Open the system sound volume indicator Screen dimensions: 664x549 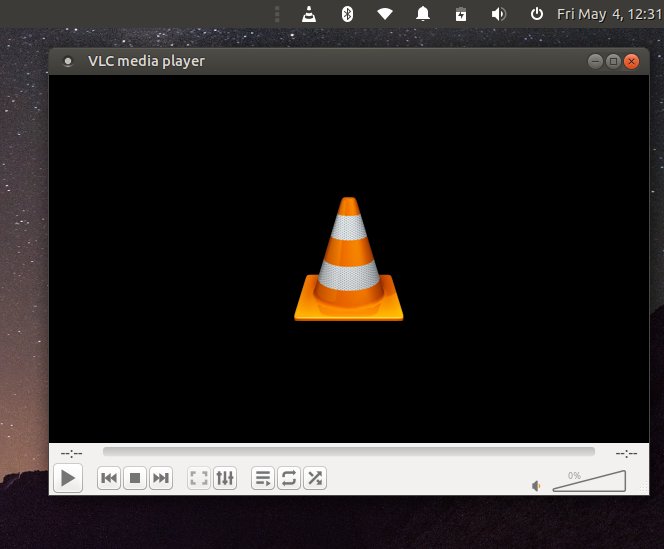point(498,14)
